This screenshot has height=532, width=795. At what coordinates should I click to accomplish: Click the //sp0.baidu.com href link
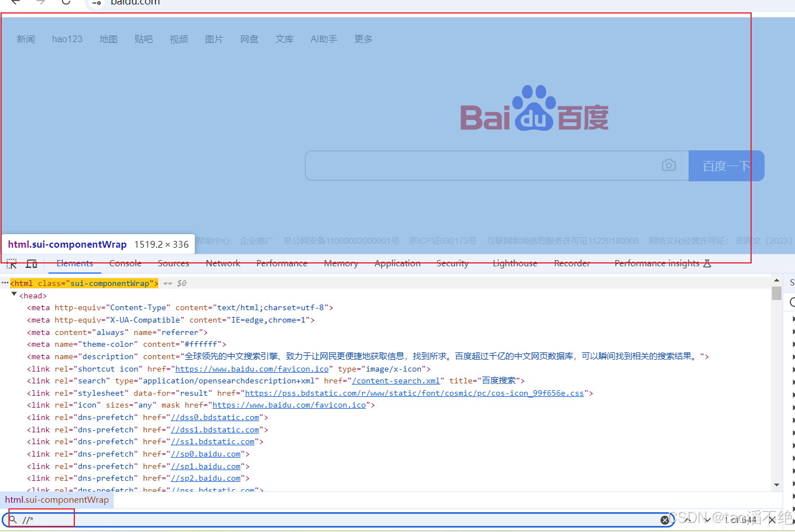click(206, 454)
